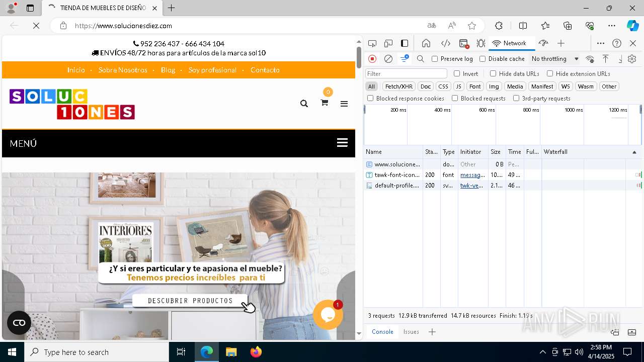Open the Performance gauge tool
The image size is (644, 362).
[543, 43]
